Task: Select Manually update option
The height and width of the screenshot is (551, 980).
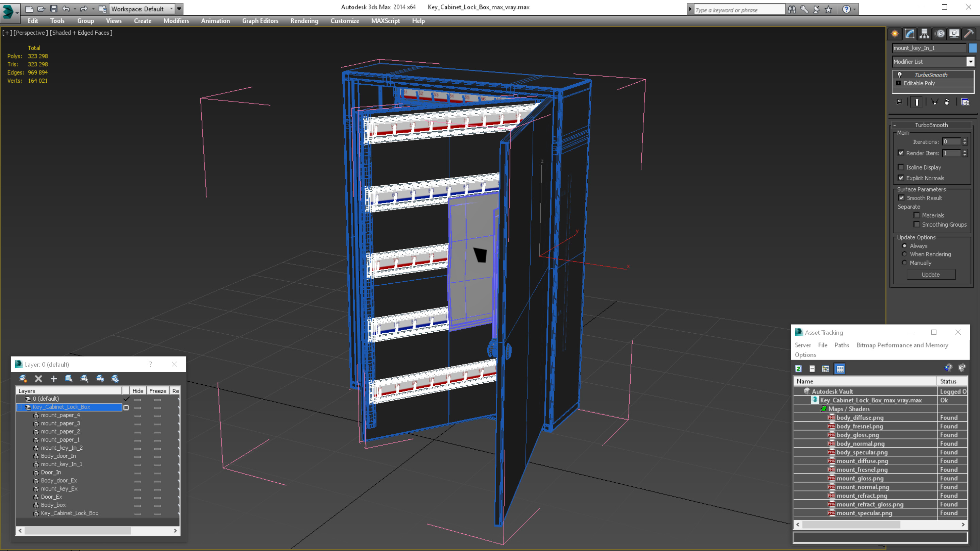Action: click(x=904, y=262)
